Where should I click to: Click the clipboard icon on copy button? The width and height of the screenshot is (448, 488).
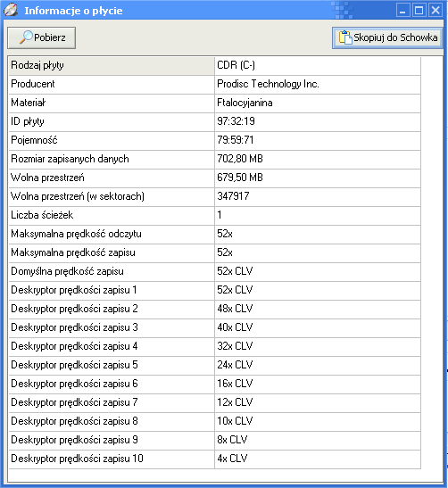[345, 37]
